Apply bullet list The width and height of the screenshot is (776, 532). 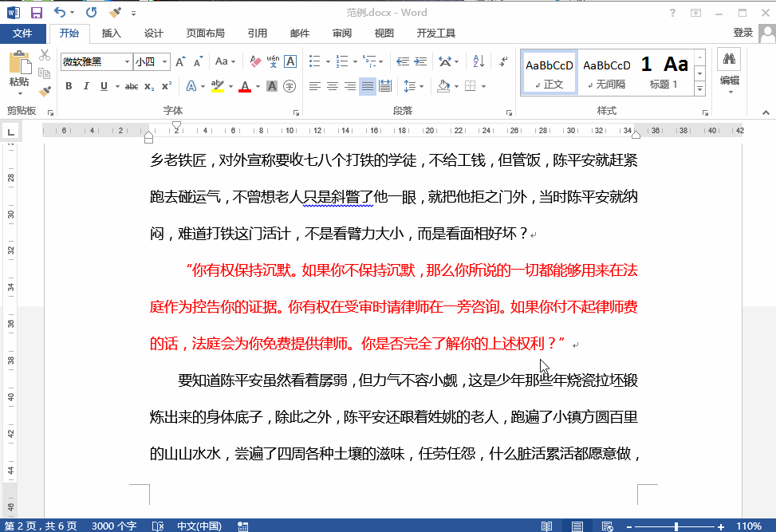(x=315, y=61)
